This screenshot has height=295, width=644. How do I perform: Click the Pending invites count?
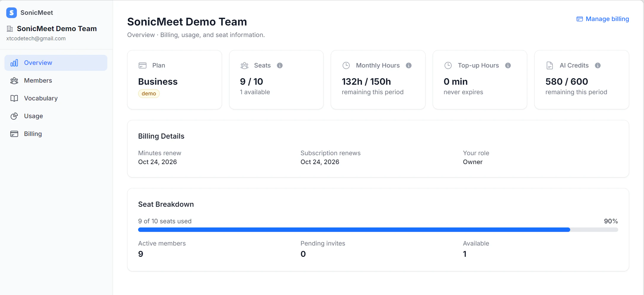(303, 254)
